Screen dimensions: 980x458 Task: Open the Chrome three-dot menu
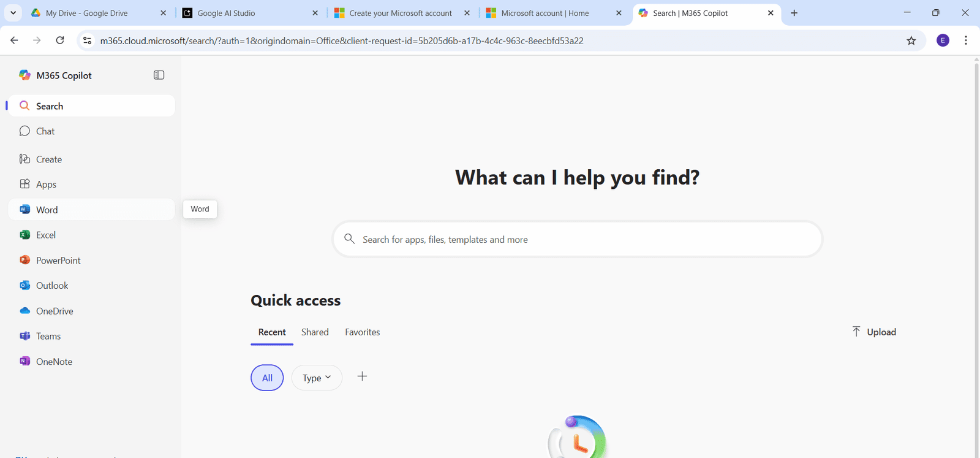966,40
